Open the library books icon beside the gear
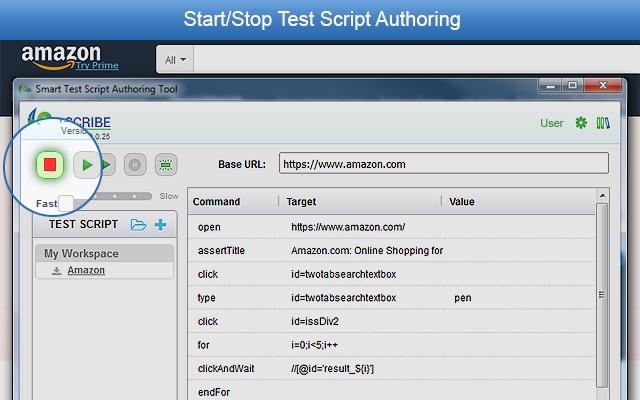This screenshot has height=400, width=640. click(x=603, y=123)
